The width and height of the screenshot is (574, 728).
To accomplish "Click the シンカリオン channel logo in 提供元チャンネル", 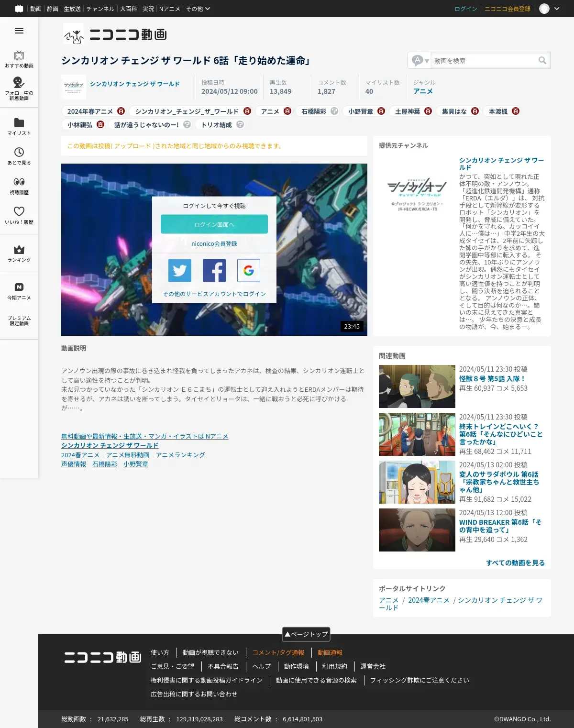I will point(417,195).
